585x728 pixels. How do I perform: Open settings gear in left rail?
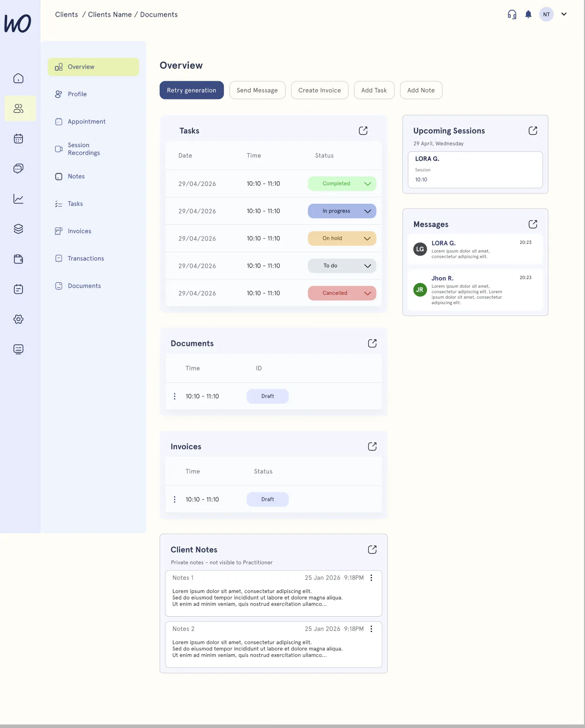pyautogui.click(x=18, y=319)
